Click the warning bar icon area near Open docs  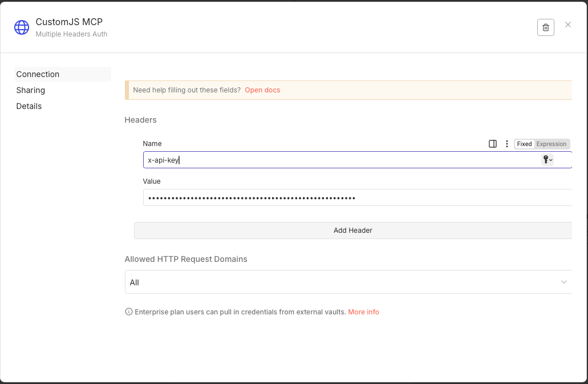[127, 90]
